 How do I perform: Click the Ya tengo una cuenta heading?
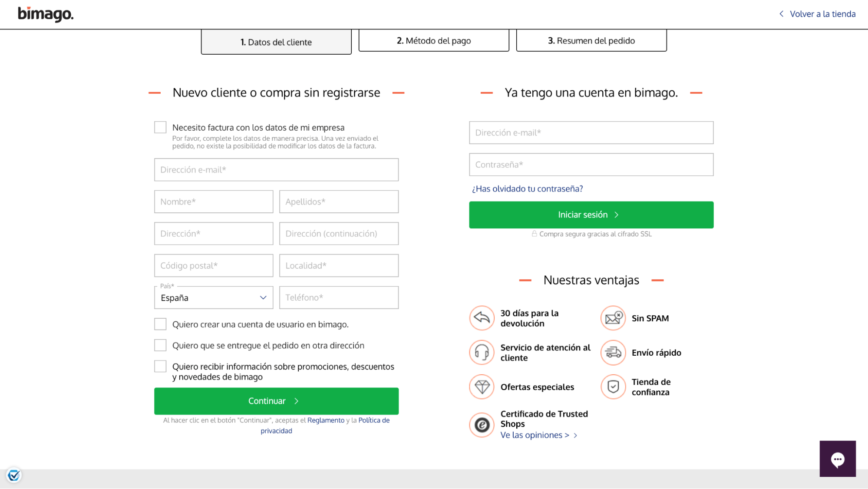coord(591,93)
